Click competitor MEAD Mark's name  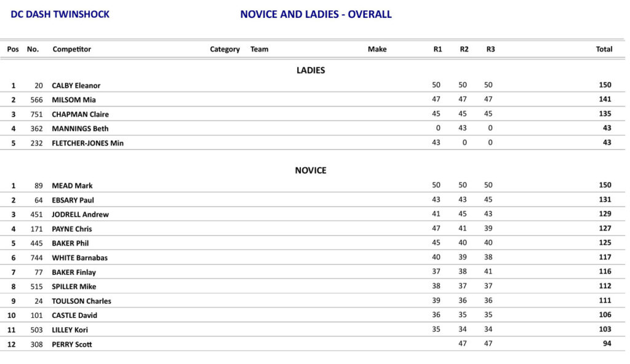pos(72,186)
